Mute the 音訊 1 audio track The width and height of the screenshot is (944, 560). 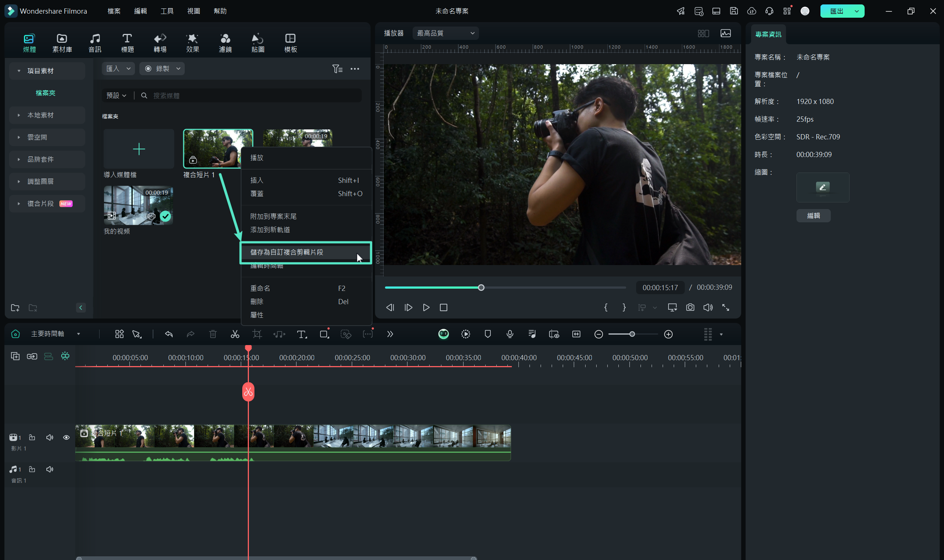click(x=49, y=469)
